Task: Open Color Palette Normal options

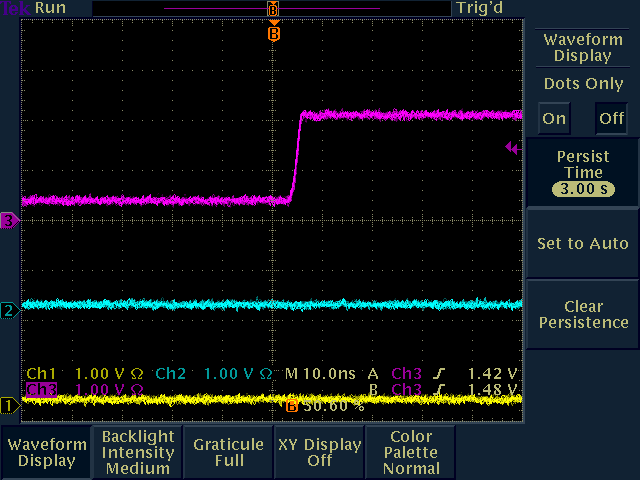Action: click(411, 452)
